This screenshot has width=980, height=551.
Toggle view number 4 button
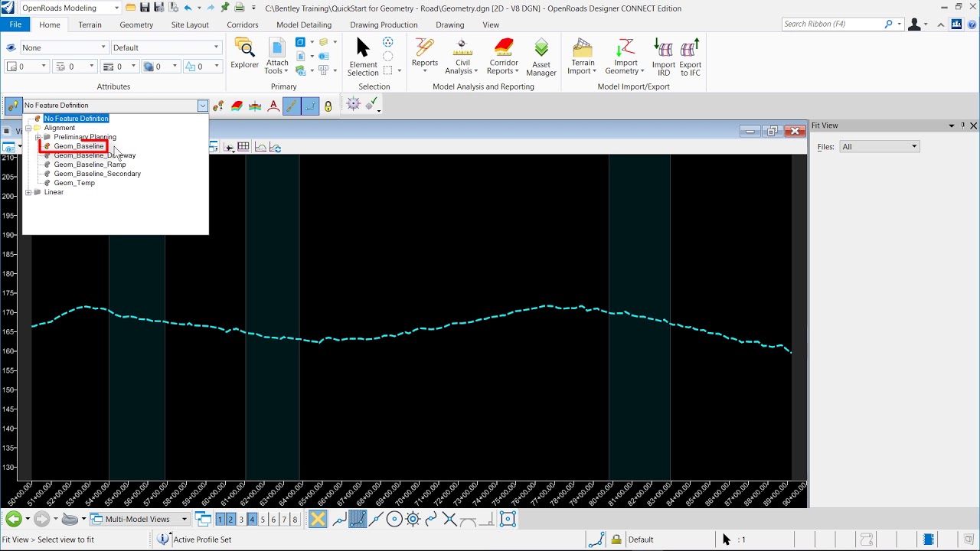coord(252,520)
